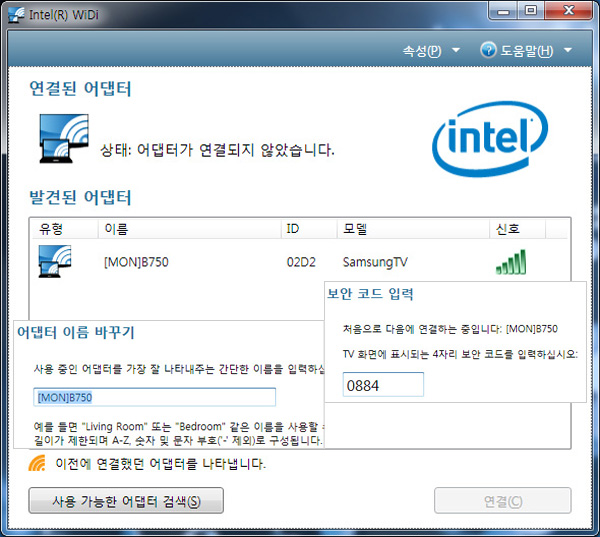Maximize the Intel WiDi window
Viewport: 600px width, 537px height.
[x=531, y=11]
